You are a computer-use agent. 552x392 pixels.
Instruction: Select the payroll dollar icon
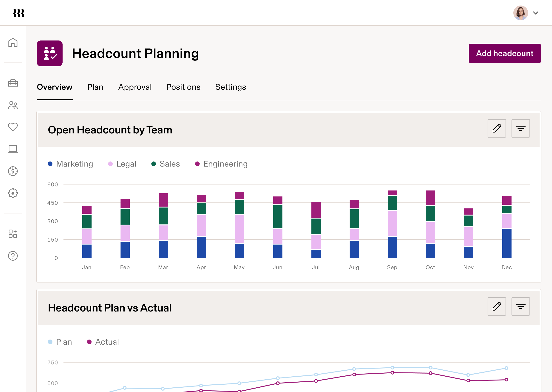pos(13,171)
